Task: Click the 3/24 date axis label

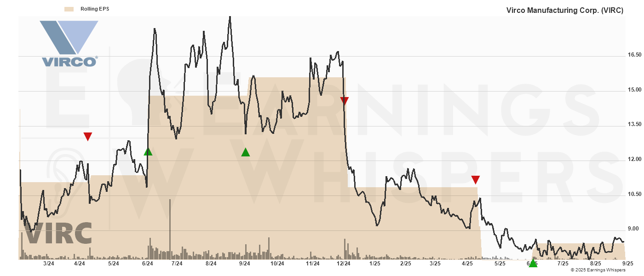Action: (49, 264)
